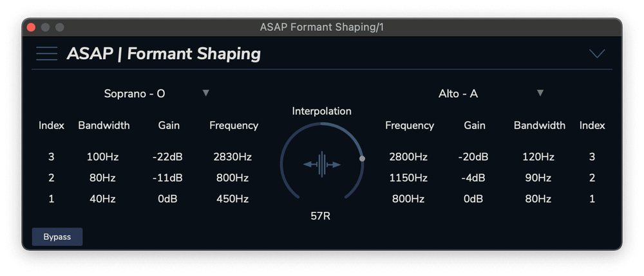Close the ASAP Formant Shaping window
This screenshot has height=276, width=644.
[x=31, y=27]
